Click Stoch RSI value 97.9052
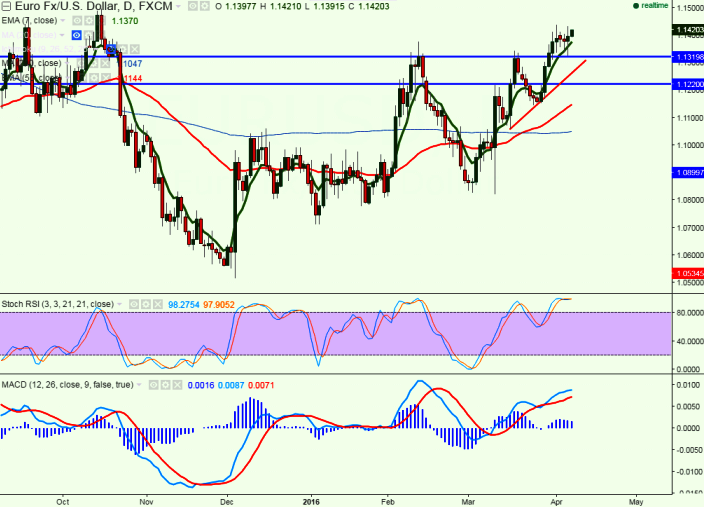Viewport: 704px width, 509px height. (219, 305)
